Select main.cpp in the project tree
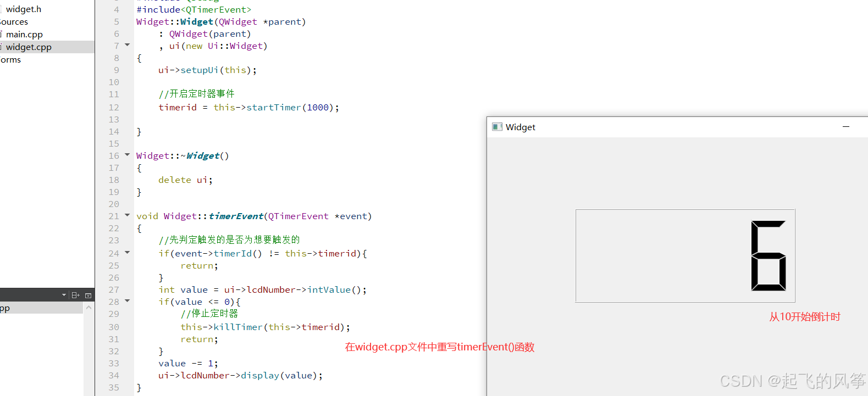 tap(24, 35)
